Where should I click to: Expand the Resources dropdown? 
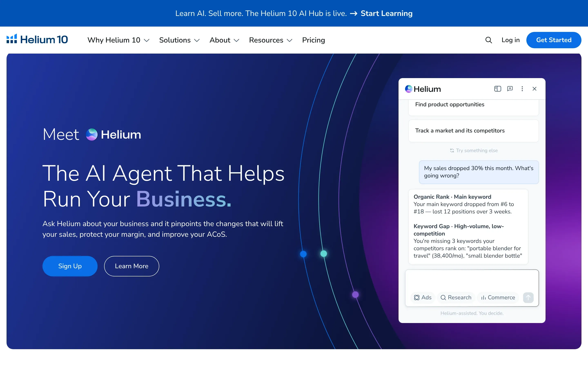pyautogui.click(x=271, y=40)
